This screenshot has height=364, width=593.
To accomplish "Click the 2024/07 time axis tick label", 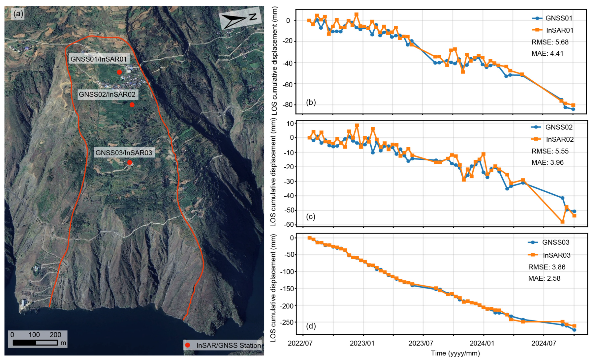I will click(x=544, y=343).
